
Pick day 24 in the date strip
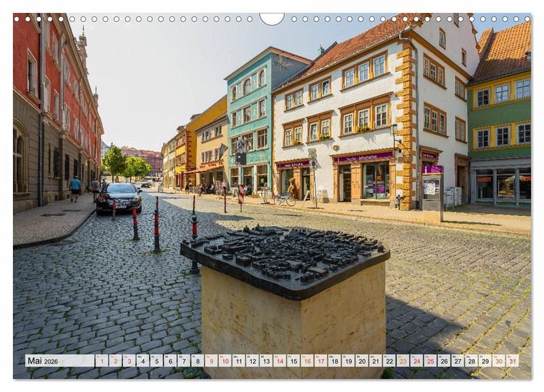[416, 361]
